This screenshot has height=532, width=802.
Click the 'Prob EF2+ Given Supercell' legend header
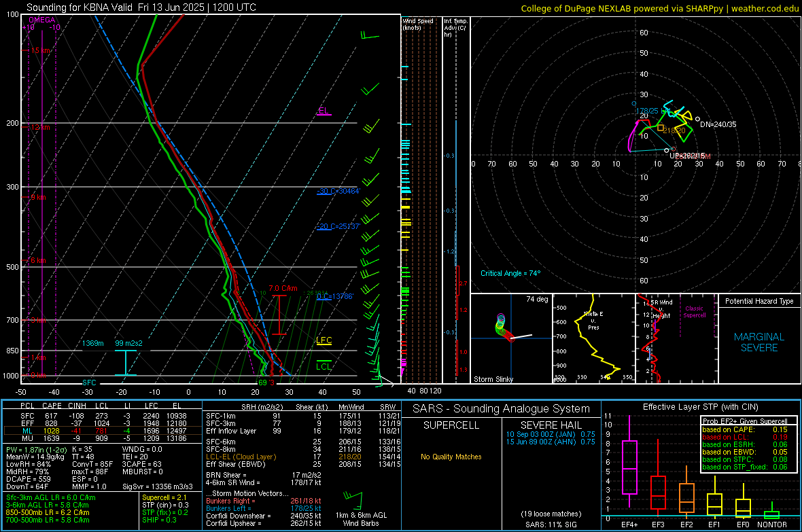coord(745,421)
